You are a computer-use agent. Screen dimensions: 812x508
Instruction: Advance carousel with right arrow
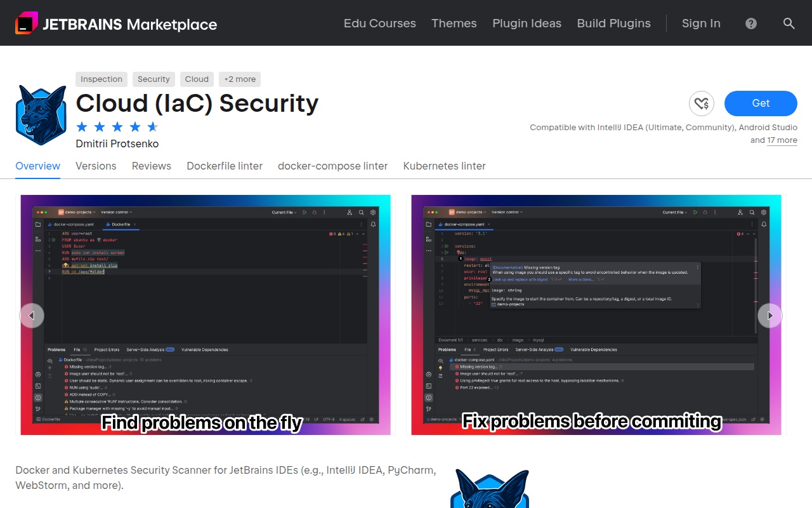[769, 316]
